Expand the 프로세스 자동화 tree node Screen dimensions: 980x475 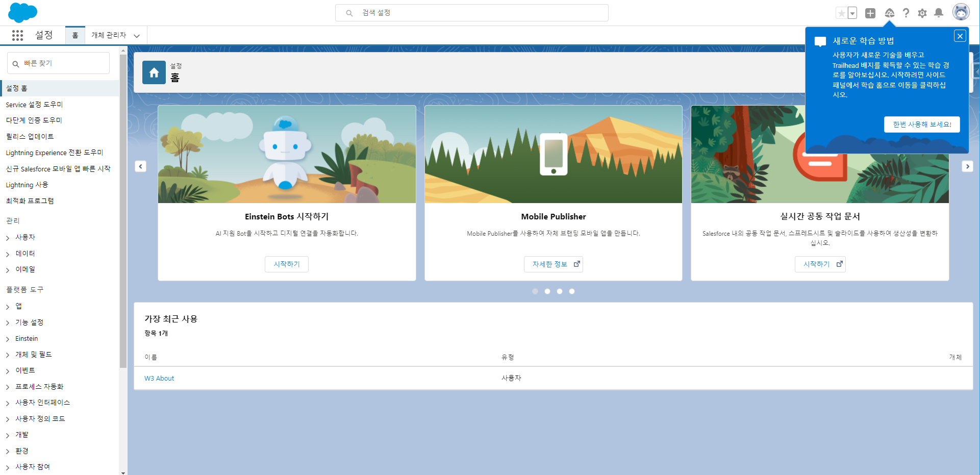(8, 387)
